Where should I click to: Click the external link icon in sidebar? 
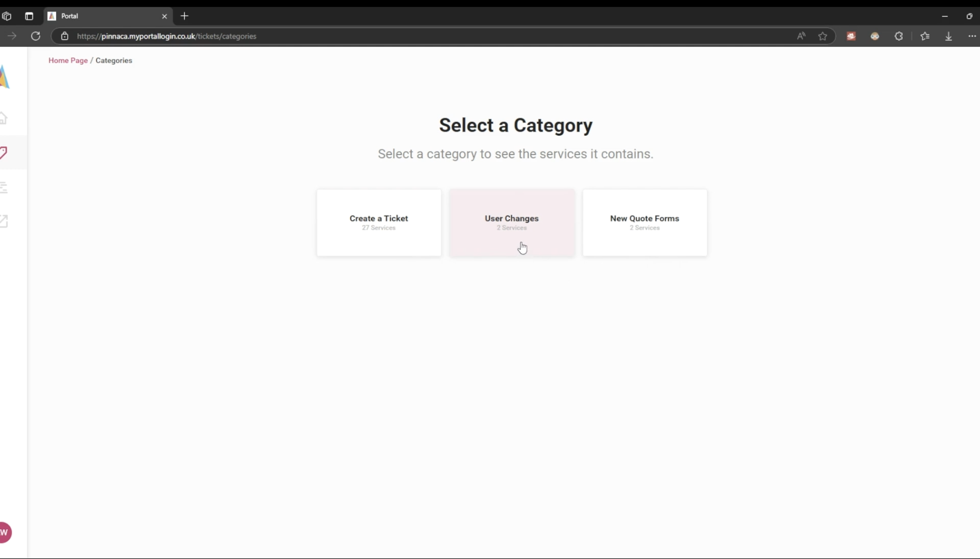pyautogui.click(x=4, y=221)
